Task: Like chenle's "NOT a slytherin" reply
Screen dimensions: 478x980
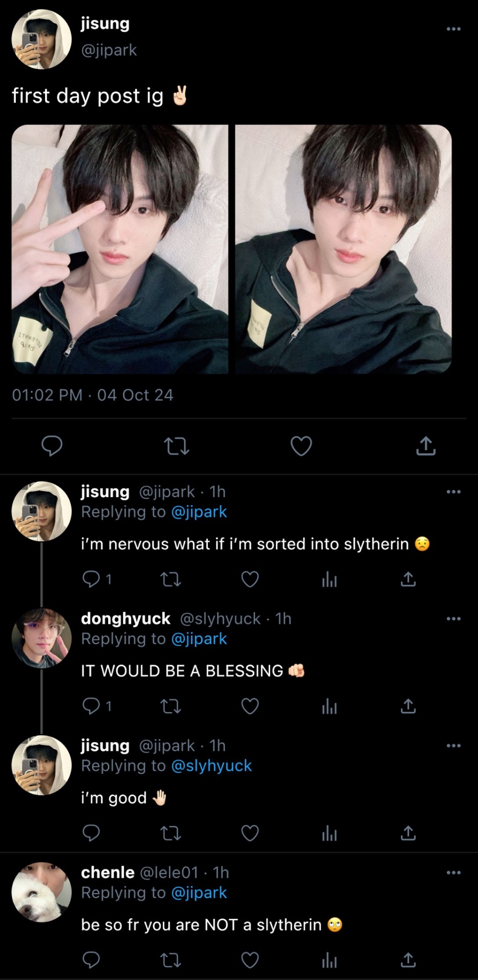Action: (x=250, y=961)
